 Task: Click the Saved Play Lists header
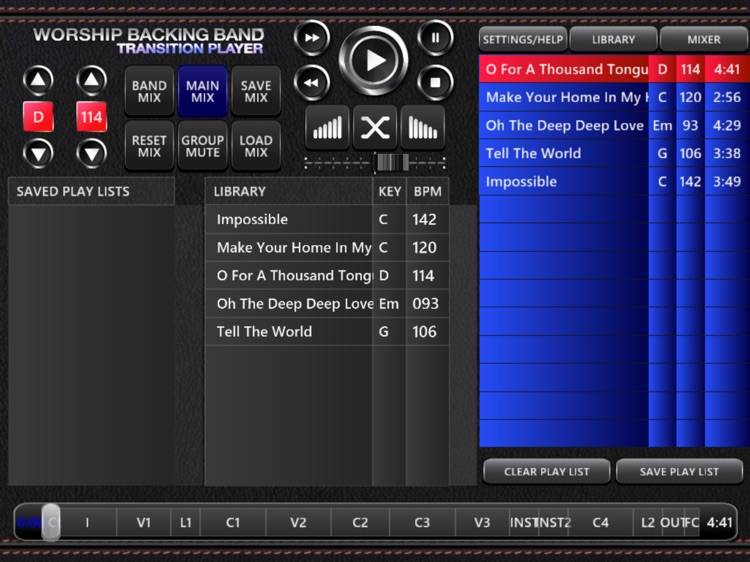91,191
